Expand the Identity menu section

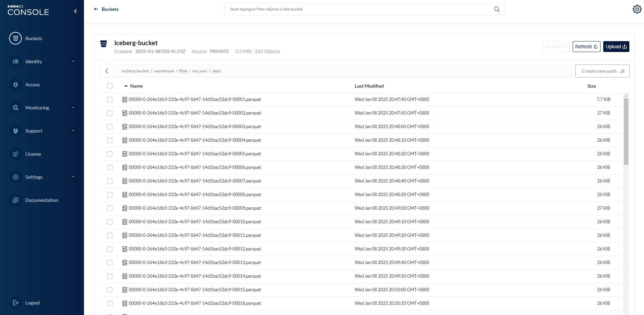[x=73, y=62]
